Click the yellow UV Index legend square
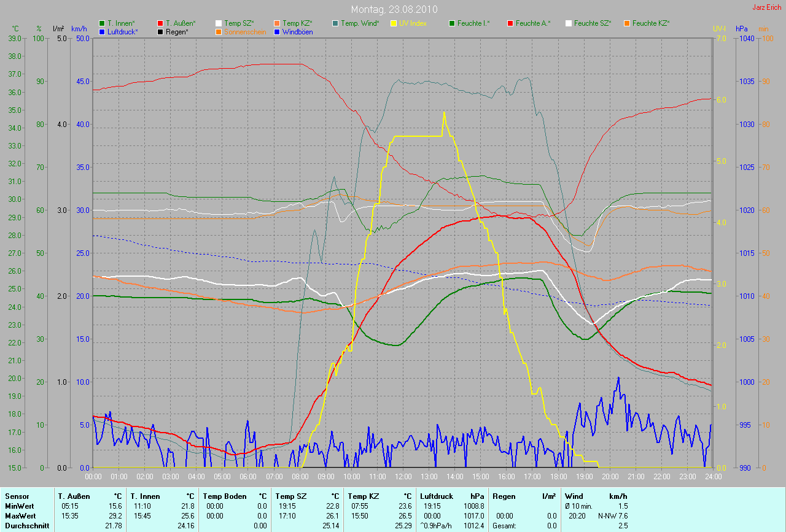The height and width of the screenshot is (532, 786). pos(394,23)
